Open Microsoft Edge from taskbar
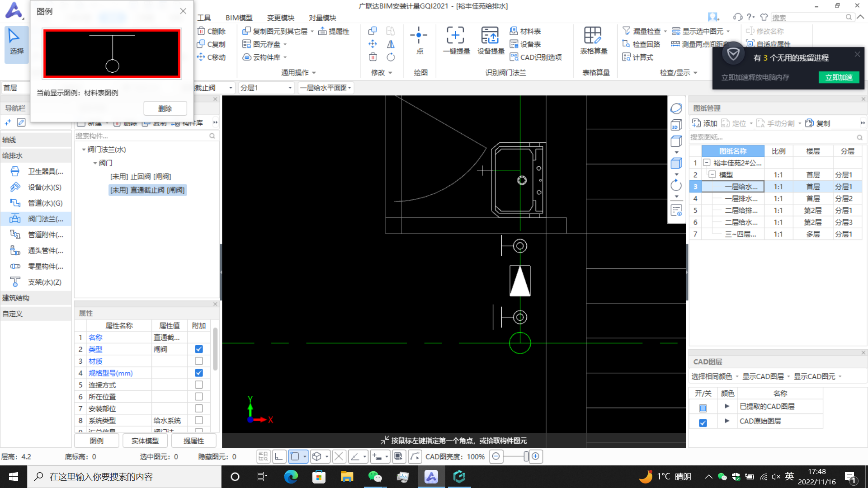Viewport: 868px width, 488px height. (291, 477)
